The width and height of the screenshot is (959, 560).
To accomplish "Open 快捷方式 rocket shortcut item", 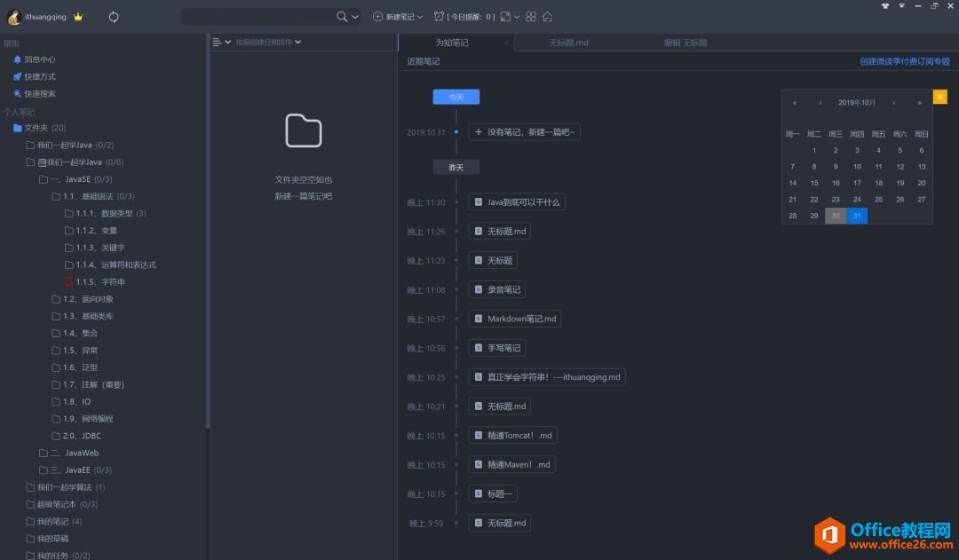I will coord(39,76).
